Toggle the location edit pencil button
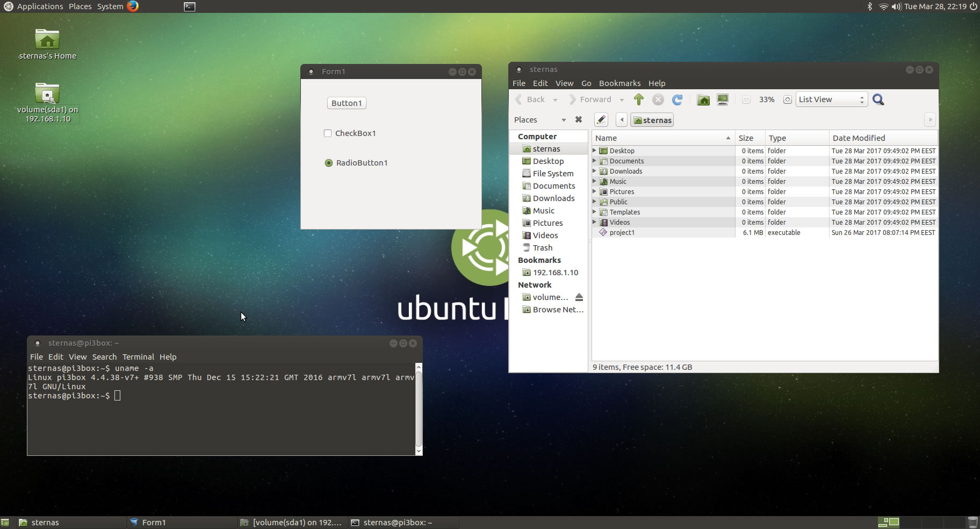 click(601, 120)
